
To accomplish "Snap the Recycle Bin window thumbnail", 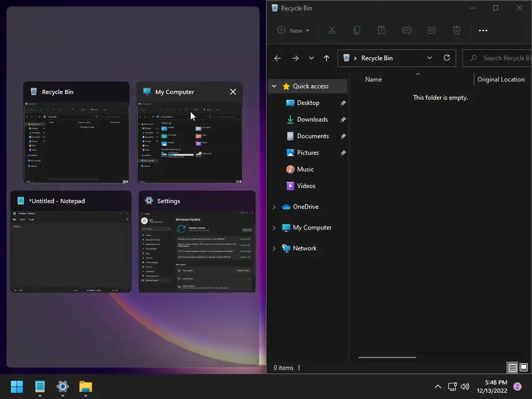I will click(x=76, y=132).
